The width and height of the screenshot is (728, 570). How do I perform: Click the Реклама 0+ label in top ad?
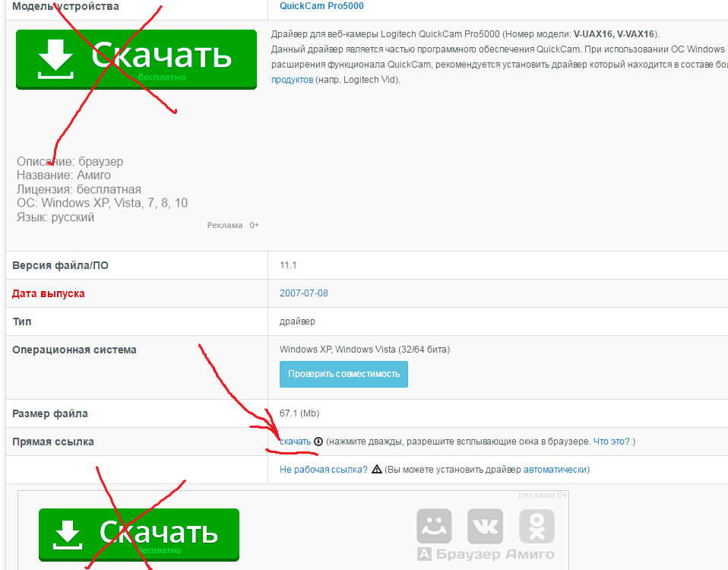click(233, 225)
